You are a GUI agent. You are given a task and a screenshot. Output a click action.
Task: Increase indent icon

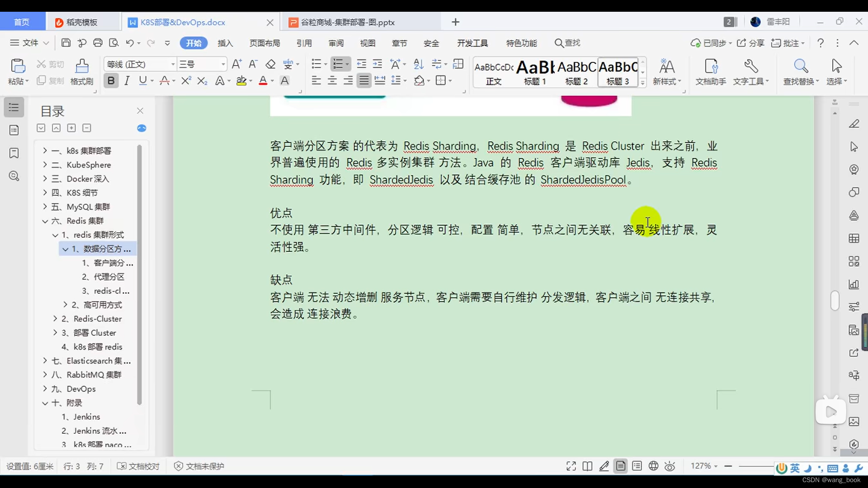pyautogui.click(x=377, y=64)
